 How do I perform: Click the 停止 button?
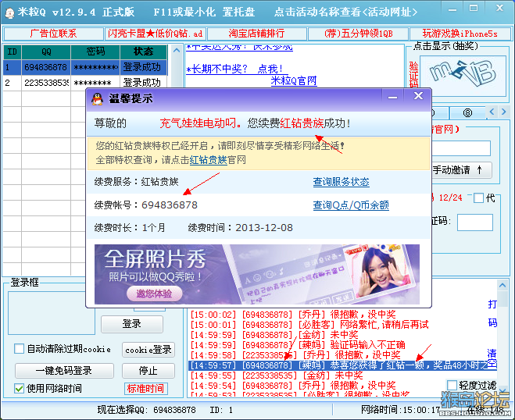point(148,371)
